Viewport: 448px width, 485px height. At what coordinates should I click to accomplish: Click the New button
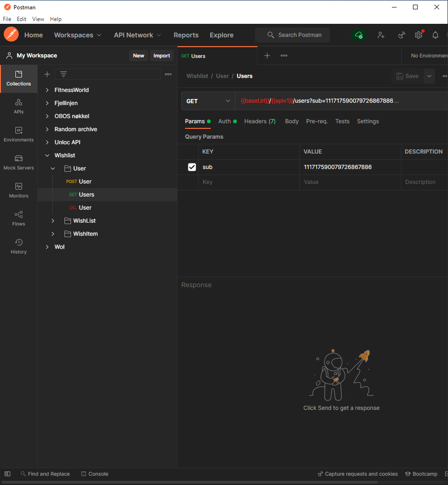[x=138, y=55]
